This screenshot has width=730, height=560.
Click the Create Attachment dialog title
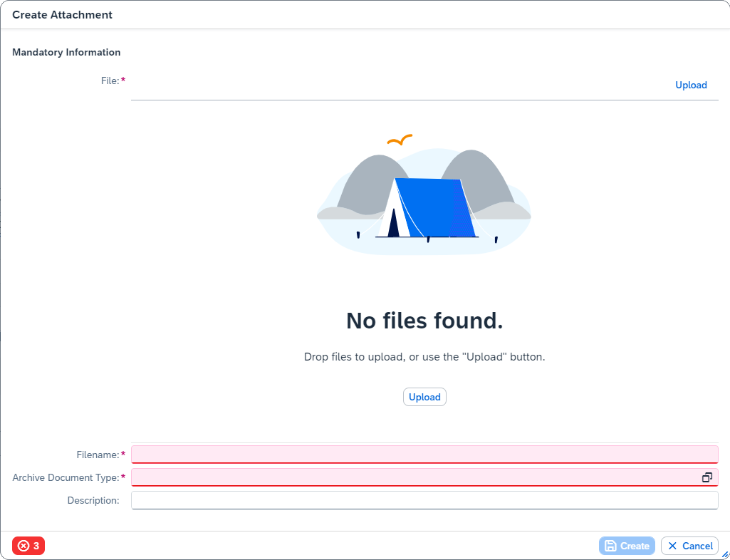[62, 14]
